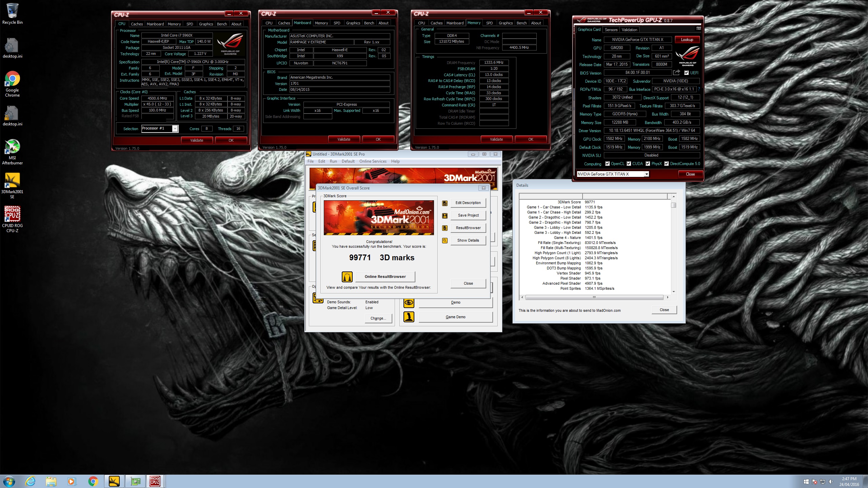Click the magnifier icon beside Show Details

445,241
